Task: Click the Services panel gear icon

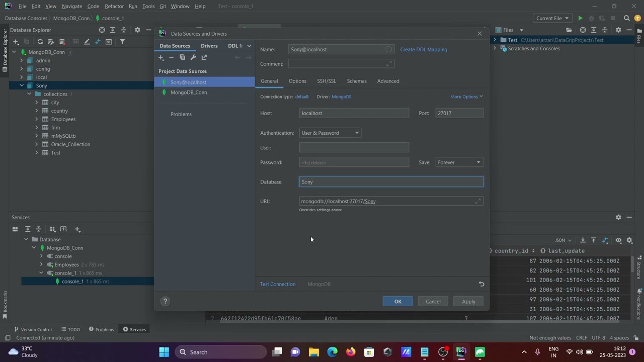Action: point(618,217)
